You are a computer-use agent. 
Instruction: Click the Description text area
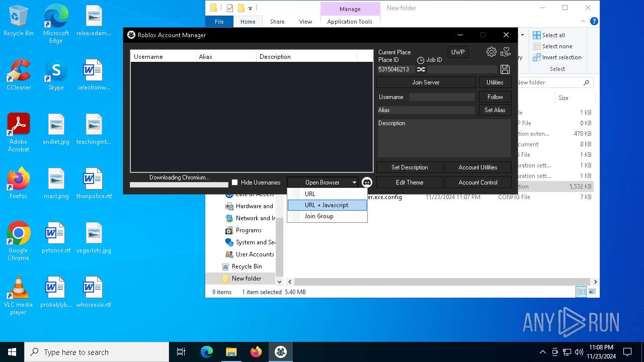pyautogui.click(x=444, y=138)
